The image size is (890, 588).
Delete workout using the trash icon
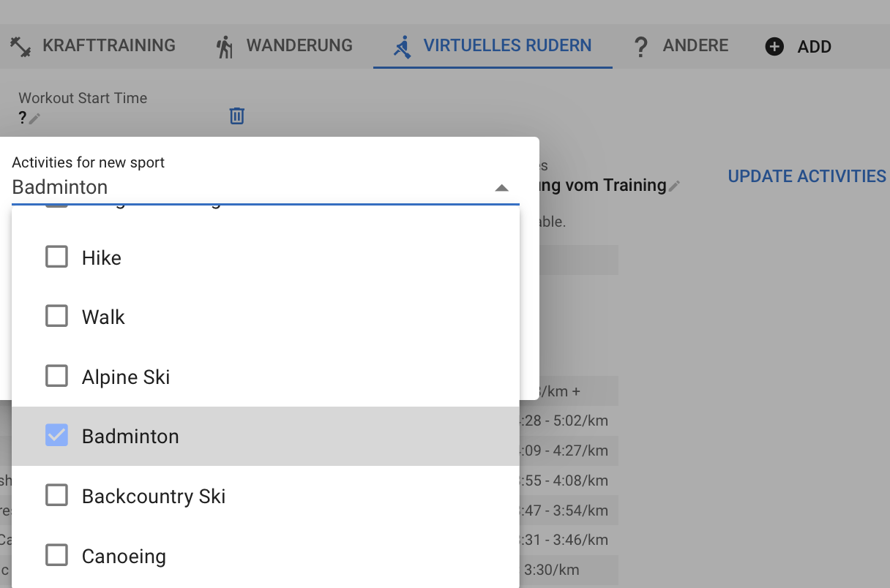236,116
